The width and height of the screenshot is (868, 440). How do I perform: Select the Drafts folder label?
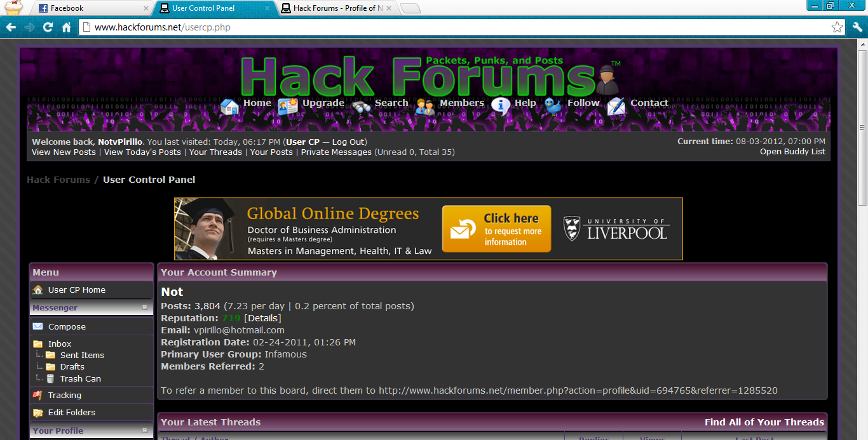72,366
